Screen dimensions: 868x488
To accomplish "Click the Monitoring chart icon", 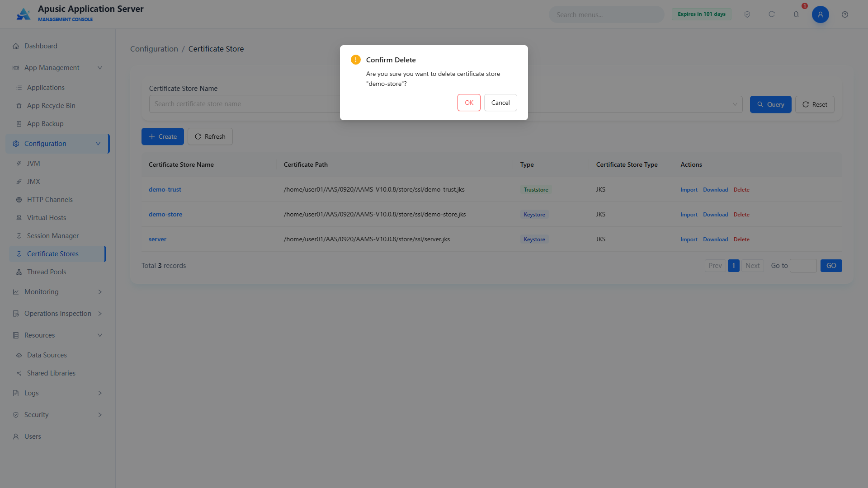I will [x=16, y=292].
